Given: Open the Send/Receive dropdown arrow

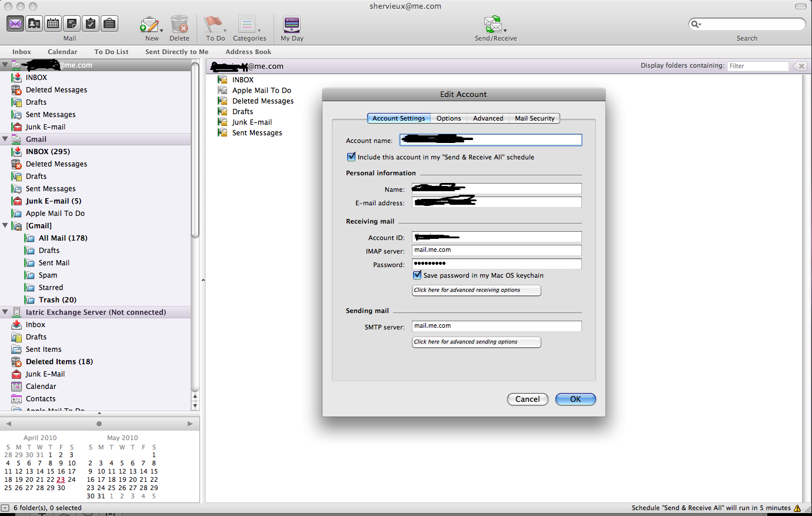Looking at the screenshot, I should [505, 30].
